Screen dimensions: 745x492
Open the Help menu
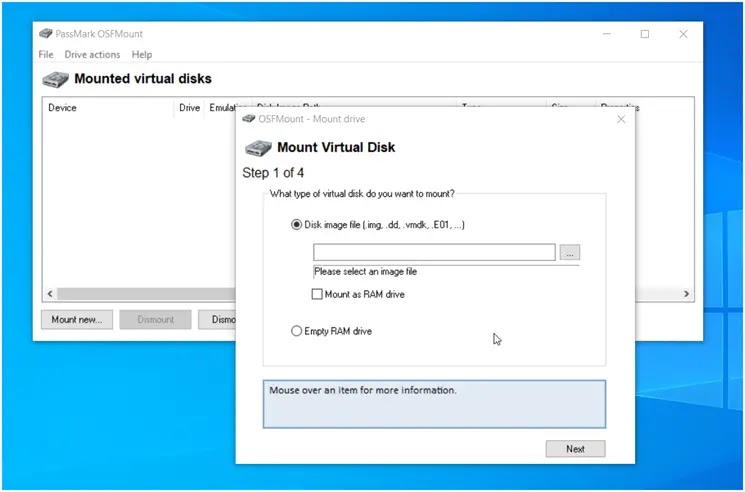(142, 55)
